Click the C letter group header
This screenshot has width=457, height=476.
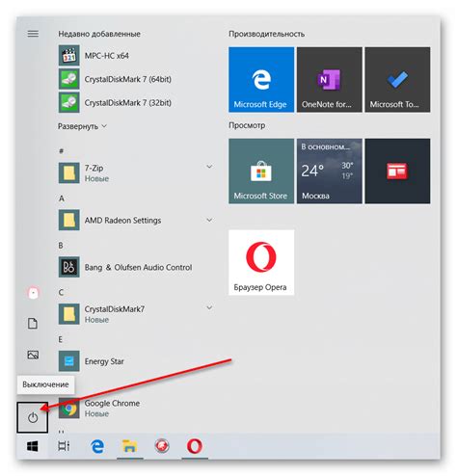pos(61,292)
